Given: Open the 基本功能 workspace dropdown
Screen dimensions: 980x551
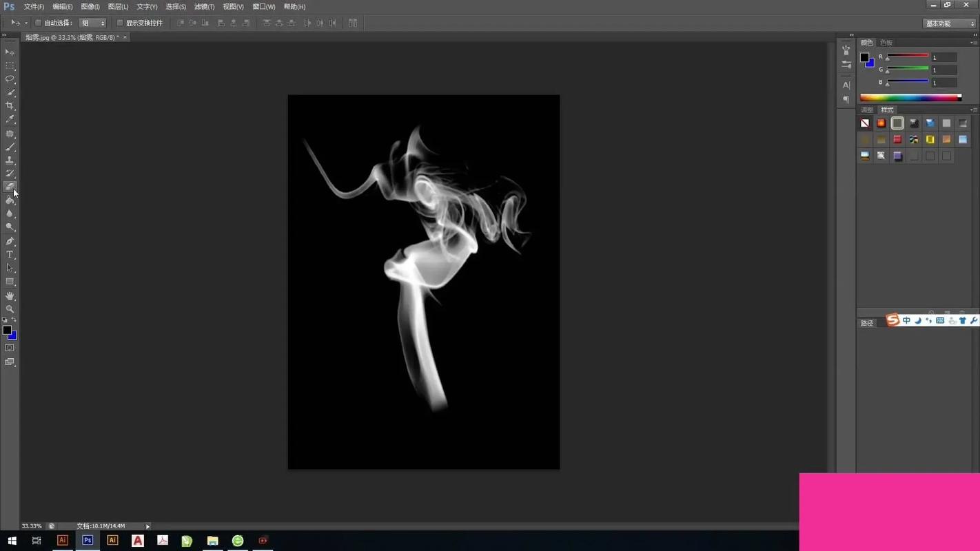Looking at the screenshot, I should pos(950,23).
